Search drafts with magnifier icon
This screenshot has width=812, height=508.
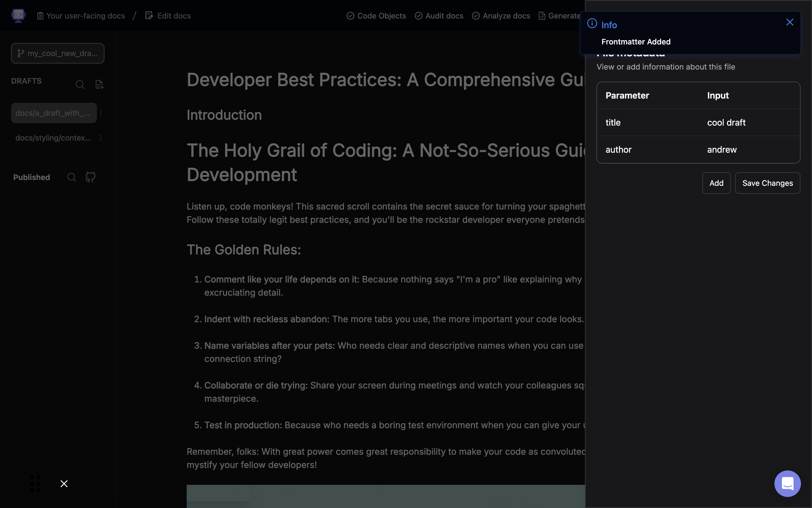tap(80, 84)
